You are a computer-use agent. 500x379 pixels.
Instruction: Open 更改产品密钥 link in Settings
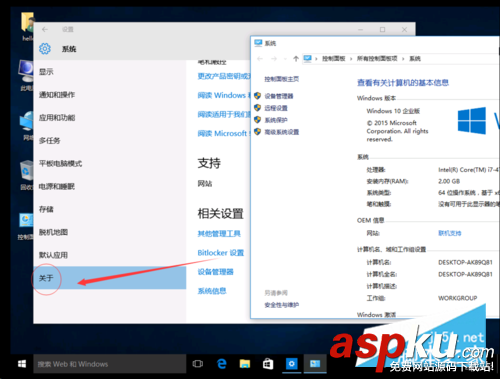(224, 76)
